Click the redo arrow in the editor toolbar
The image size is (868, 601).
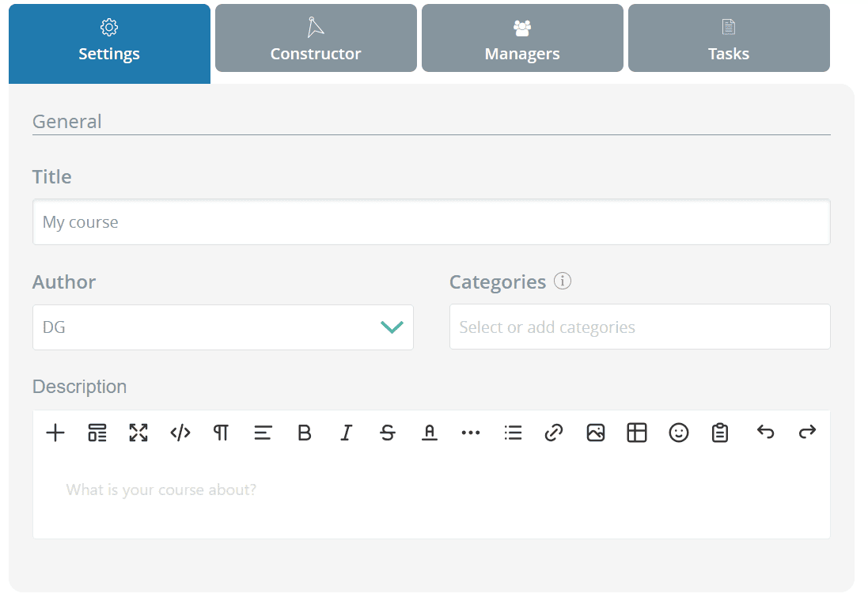pyautogui.click(x=806, y=433)
